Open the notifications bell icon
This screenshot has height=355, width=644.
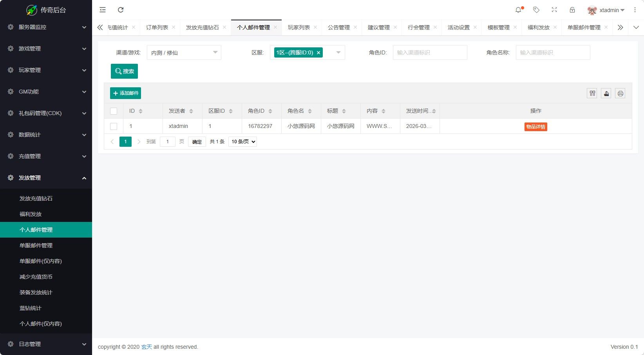click(518, 9)
